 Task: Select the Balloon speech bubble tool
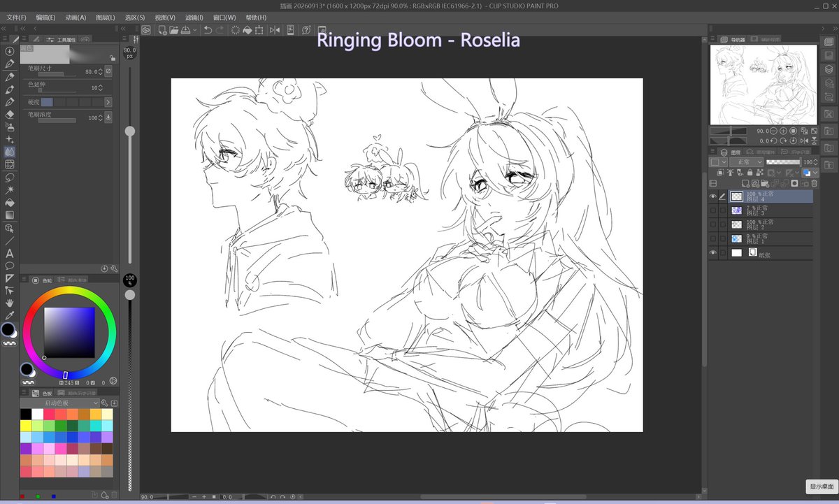(x=10, y=266)
